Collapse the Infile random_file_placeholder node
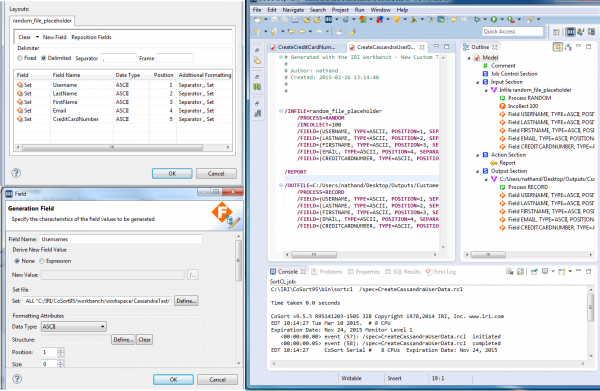The image size is (600, 391). (x=486, y=90)
